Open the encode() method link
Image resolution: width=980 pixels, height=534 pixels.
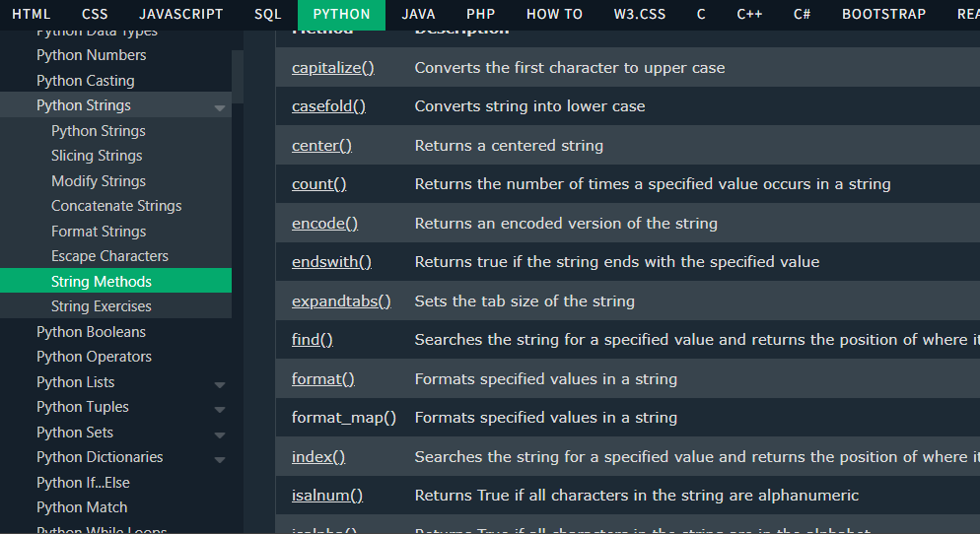325,224
